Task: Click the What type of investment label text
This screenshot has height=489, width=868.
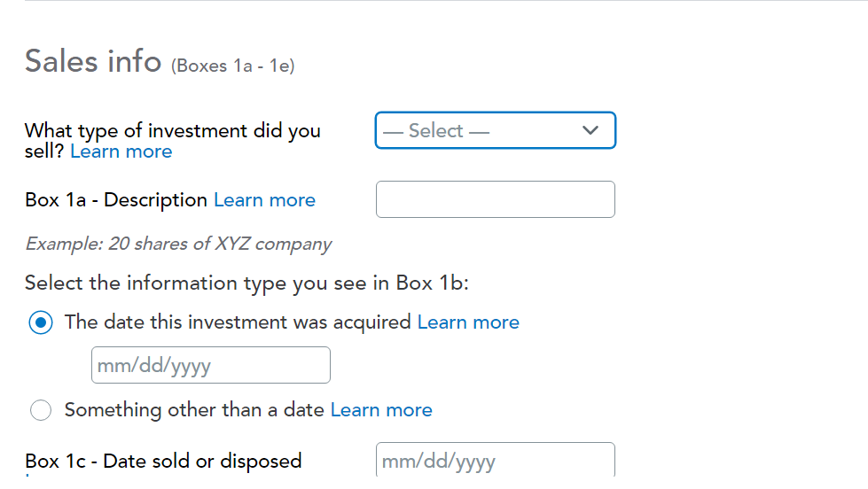Action: (x=172, y=131)
